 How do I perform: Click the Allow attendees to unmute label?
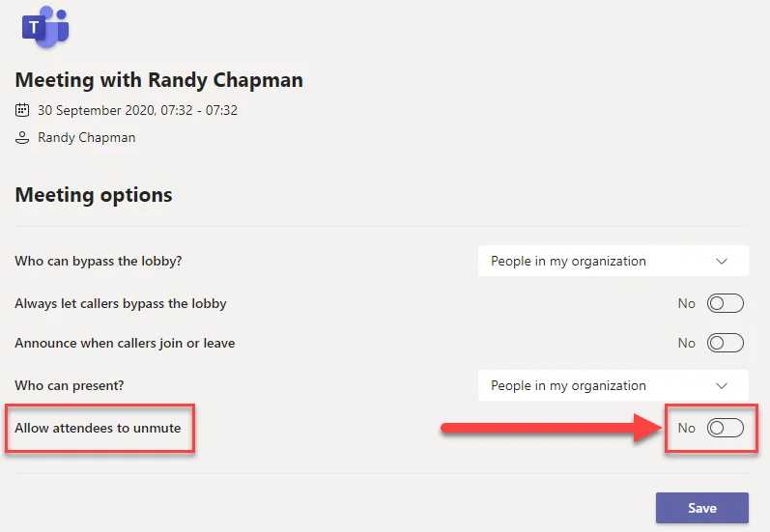98,428
